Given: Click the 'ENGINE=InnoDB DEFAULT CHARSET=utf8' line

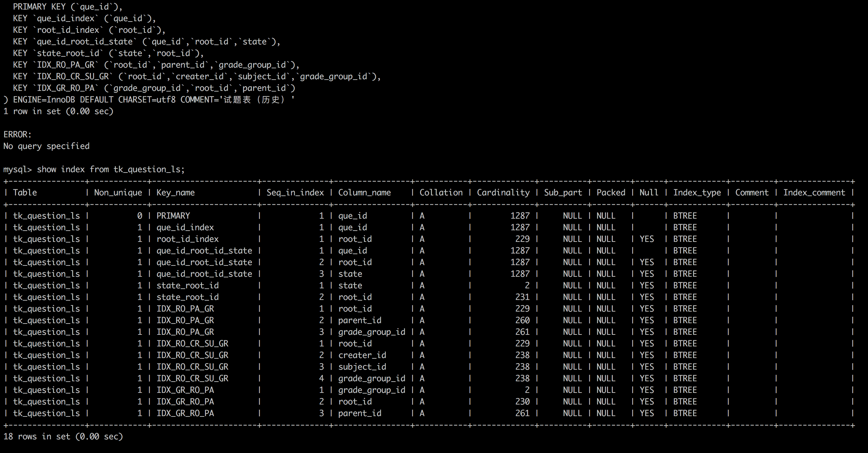Looking at the screenshot, I should pos(149,100).
